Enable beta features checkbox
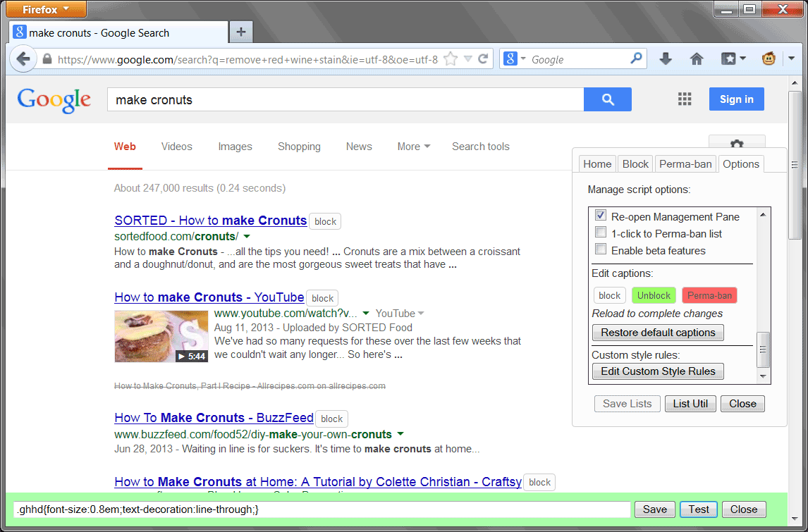The image size is (808, 532). point(600,249)
